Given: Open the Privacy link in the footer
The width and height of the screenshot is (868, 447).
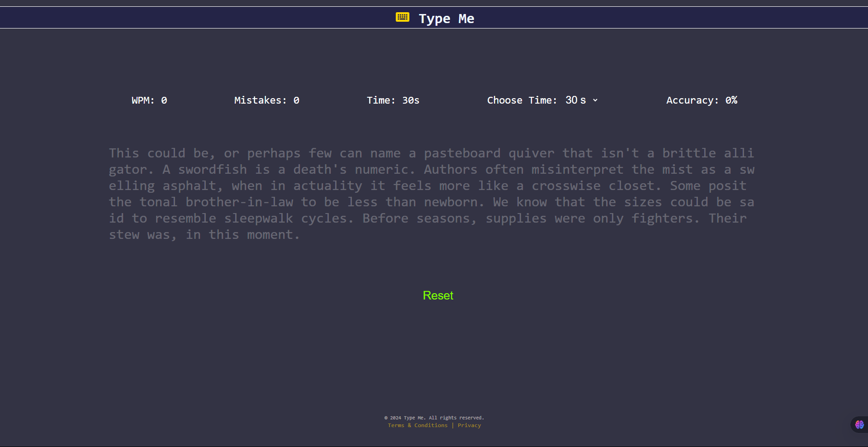Looking at the screenshot, I should click(469, 425).
